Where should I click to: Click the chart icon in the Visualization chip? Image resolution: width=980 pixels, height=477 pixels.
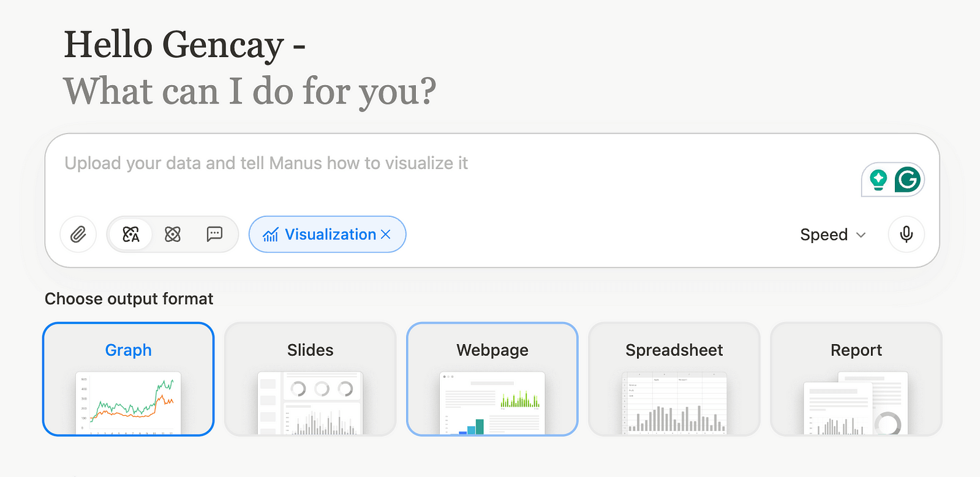pos(270,235)
